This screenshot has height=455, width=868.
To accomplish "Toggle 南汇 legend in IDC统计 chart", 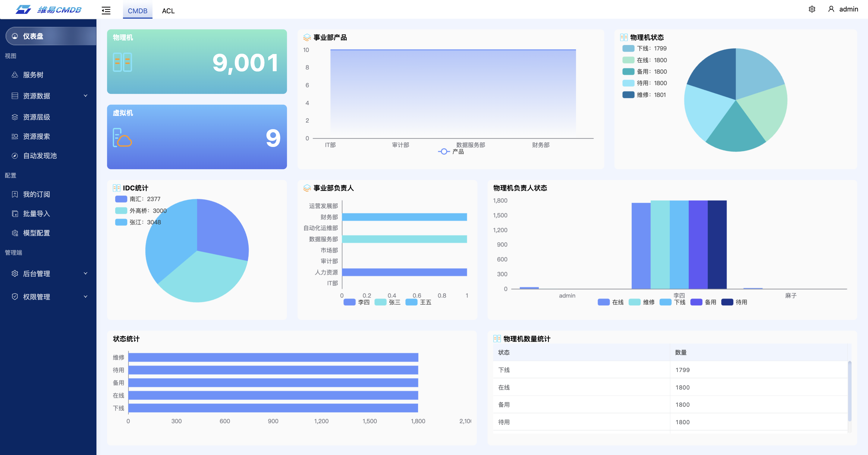I will point(121,199).
